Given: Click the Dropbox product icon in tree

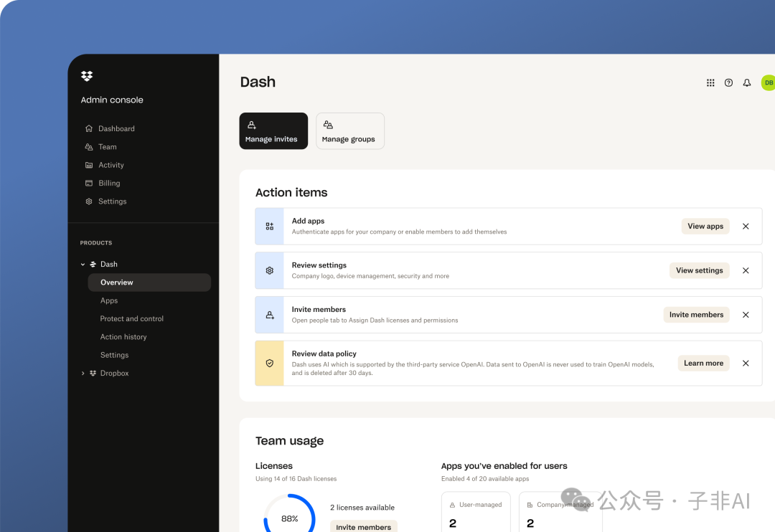Looking at the screenshot, I should pyautogui.click(x=93, y=374).
